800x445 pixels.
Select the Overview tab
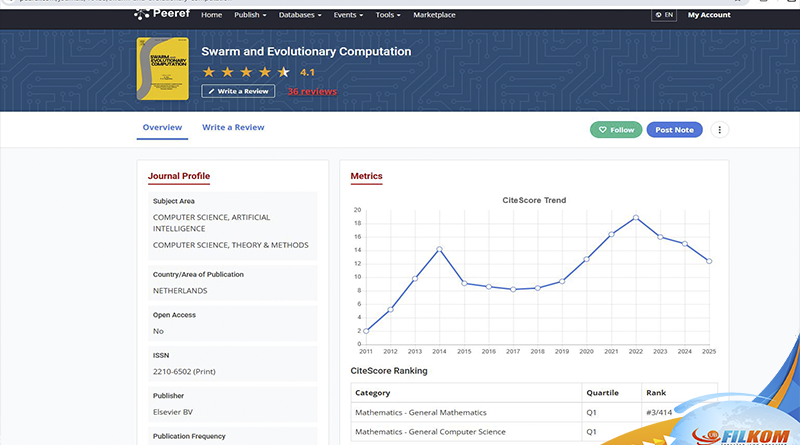[162, 128]
